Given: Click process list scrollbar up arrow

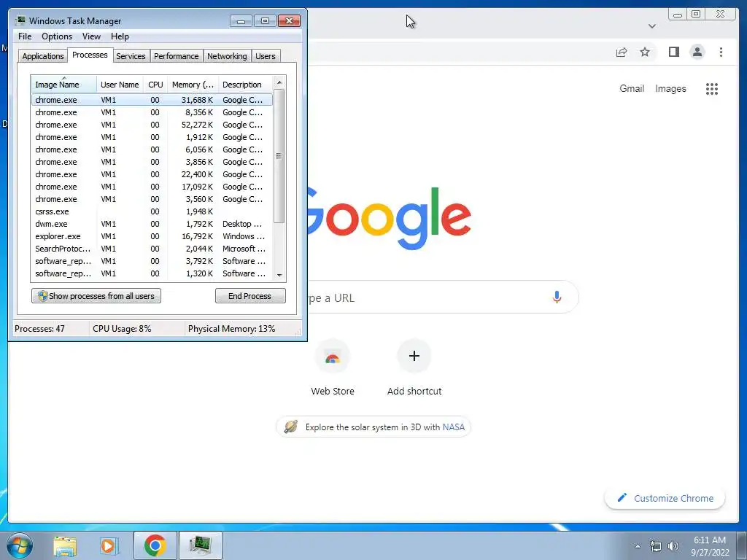Looking at the screenshot, I should [279, 82].
